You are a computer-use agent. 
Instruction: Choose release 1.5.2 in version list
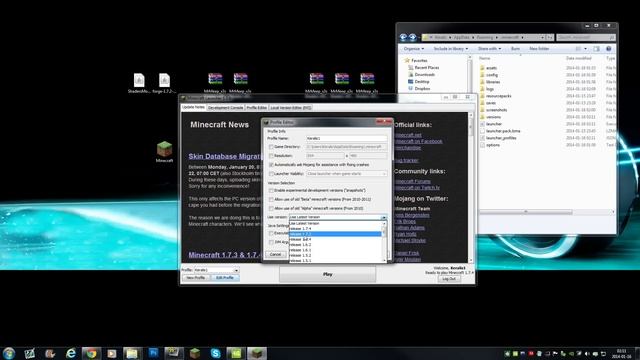pos(335,255)
